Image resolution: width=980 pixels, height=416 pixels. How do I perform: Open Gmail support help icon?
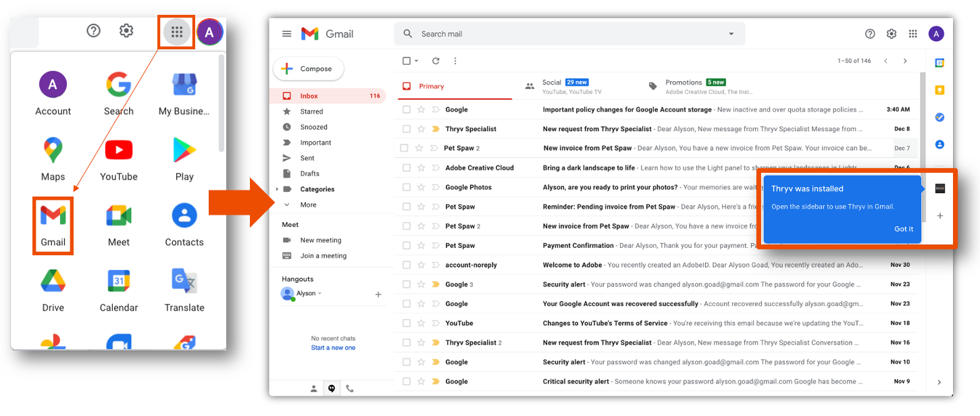[x=870, y=34]
